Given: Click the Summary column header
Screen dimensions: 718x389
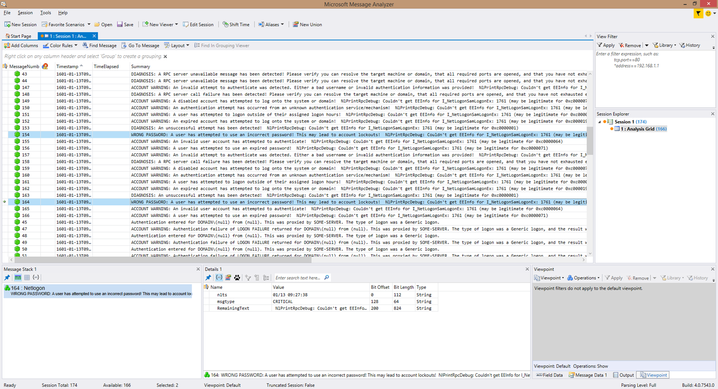Looking at the screenshot, I should click(141, 66).
